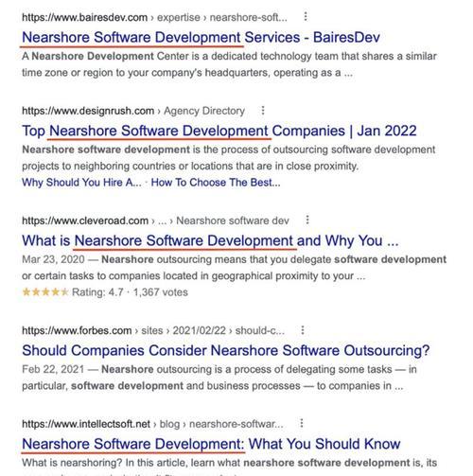Follow the Why Should You Hire A... sitelink
Screen dimensions: 473x476
click(81, 183)
